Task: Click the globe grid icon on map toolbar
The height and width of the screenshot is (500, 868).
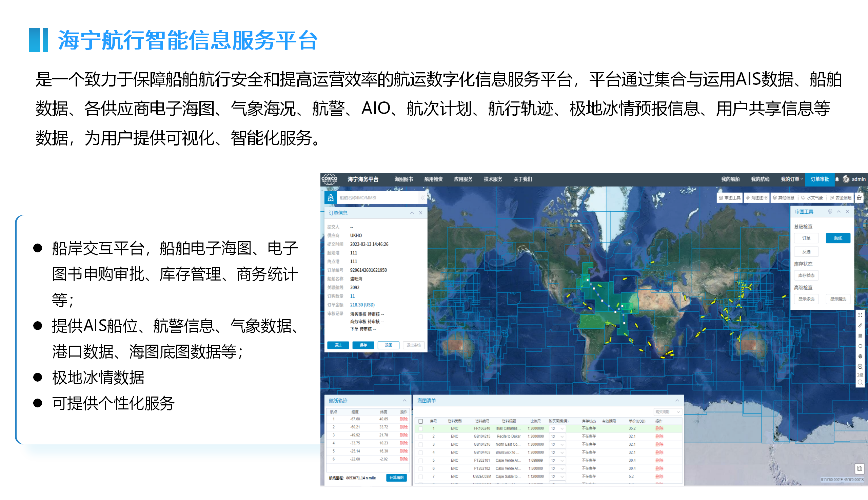Action: (x=860, y=357)
